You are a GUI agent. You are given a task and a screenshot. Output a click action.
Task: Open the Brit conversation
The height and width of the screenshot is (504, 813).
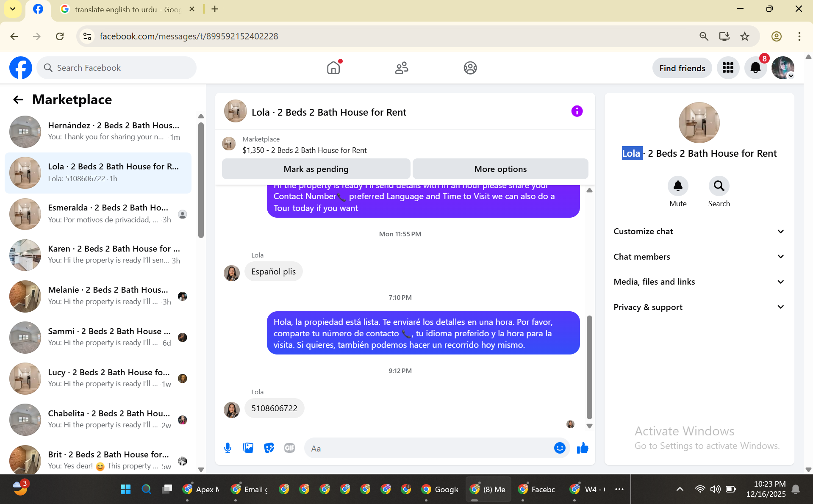pyautogui.click(x=98, y=460)
